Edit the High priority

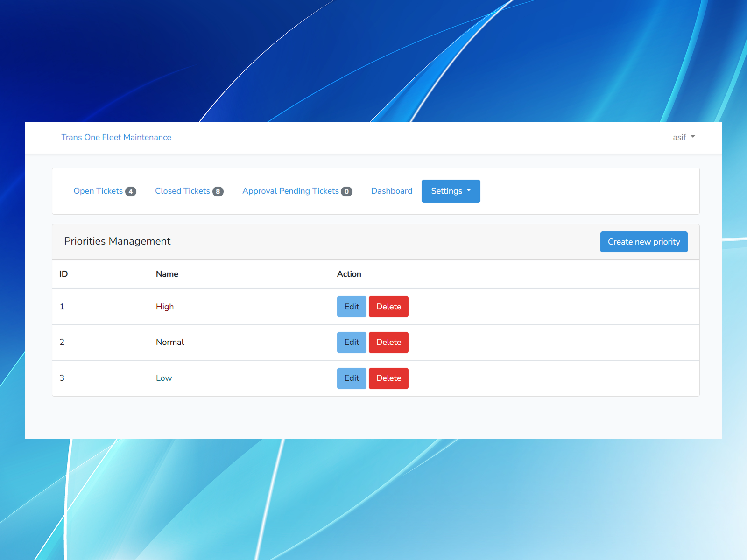[x=352, y=307]
